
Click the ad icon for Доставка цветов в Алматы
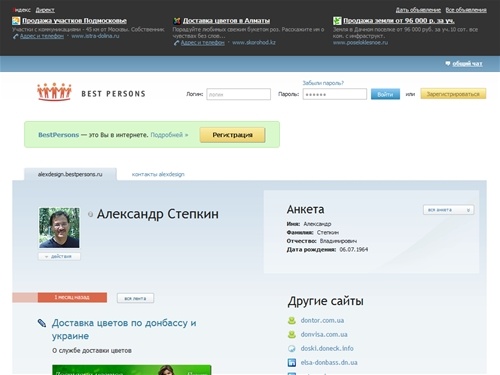tap(177, 21)
